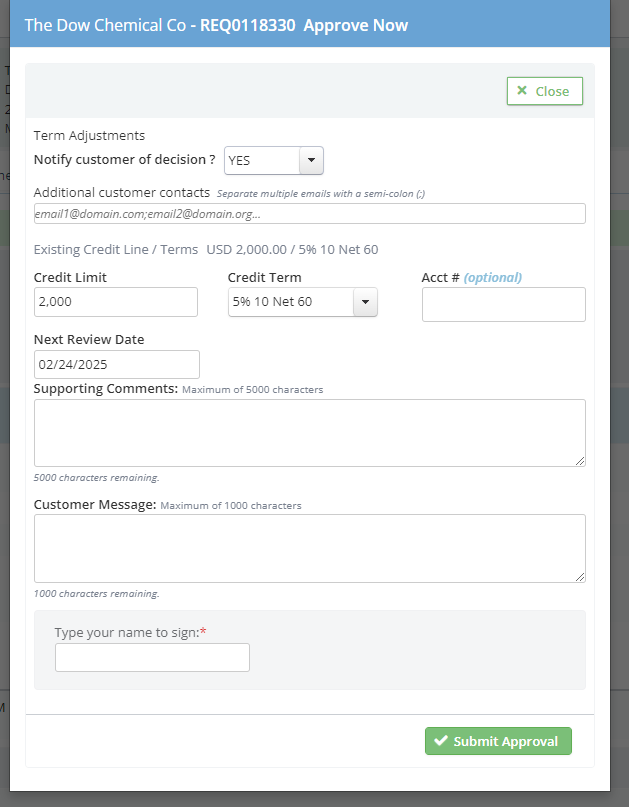The image size is (629, 807).
Task: Click the '(optional)' label next to Acct #
Action: coord(493,278)
